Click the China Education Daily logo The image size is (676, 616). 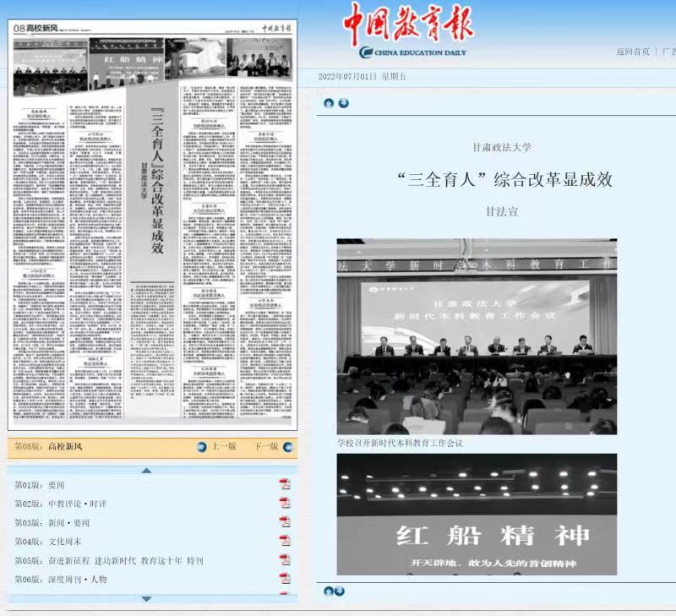tap(412, 52)
